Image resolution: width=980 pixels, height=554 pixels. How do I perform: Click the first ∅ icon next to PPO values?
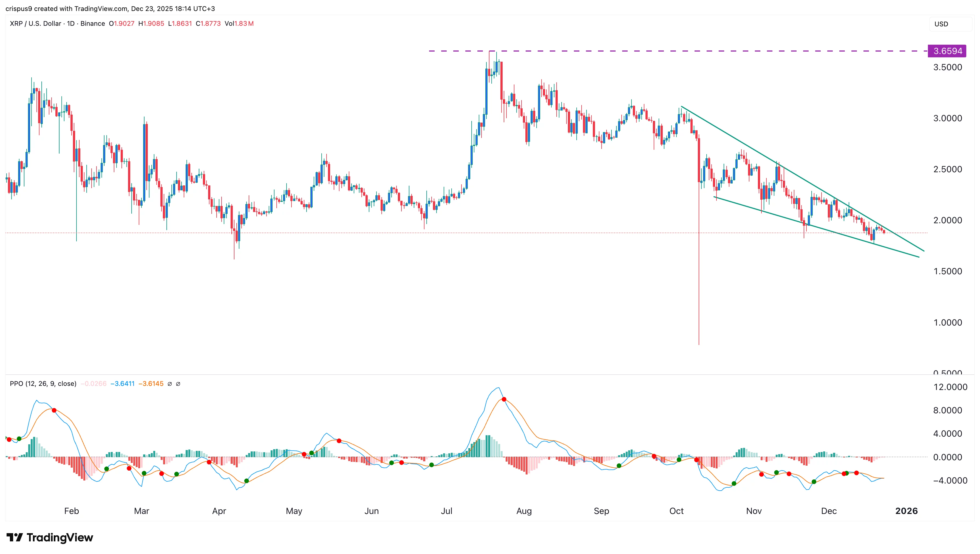(170, 383)
